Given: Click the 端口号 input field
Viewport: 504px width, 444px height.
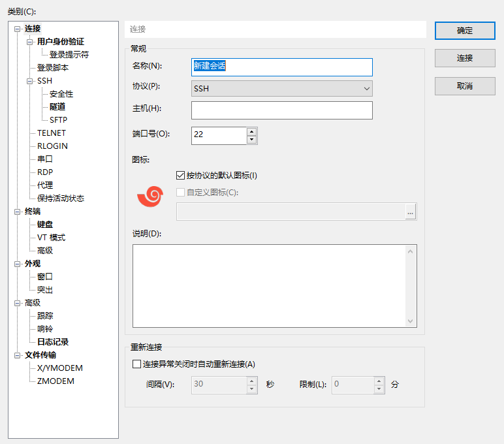Looking at the screenshot, I should coord(219,136).
